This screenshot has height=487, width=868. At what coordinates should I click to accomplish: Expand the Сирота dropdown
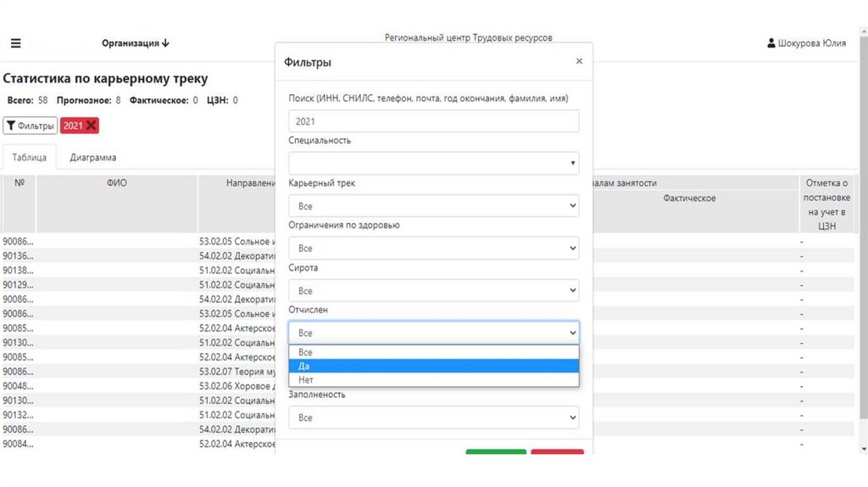tap(433, 291)
